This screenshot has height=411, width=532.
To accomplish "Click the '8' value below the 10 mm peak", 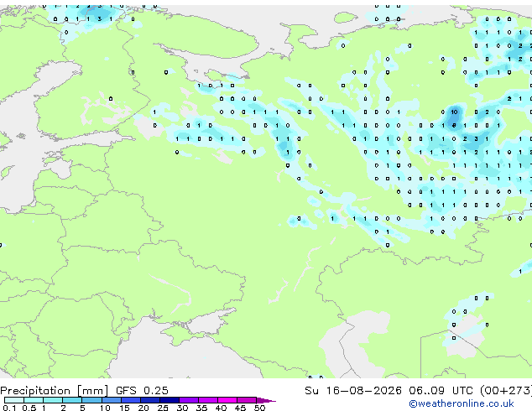I will tap(454, 125).
